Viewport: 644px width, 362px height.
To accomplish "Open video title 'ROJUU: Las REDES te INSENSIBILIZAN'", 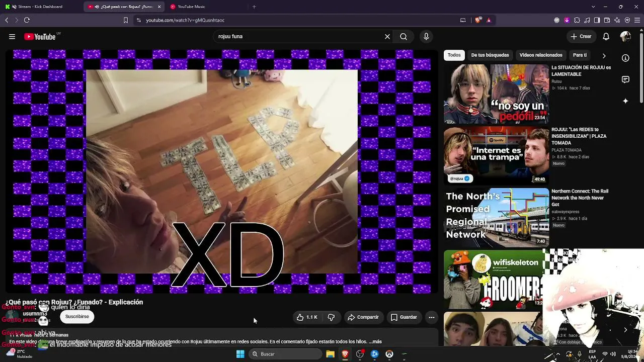I will (579, 136).
